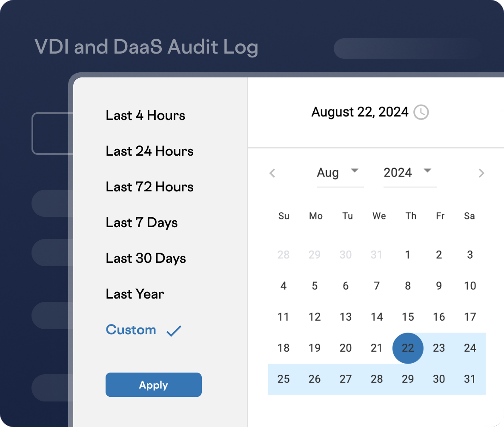Navigate to previous month with left chevron
The image size is (504, 427).
pos(272,173)
